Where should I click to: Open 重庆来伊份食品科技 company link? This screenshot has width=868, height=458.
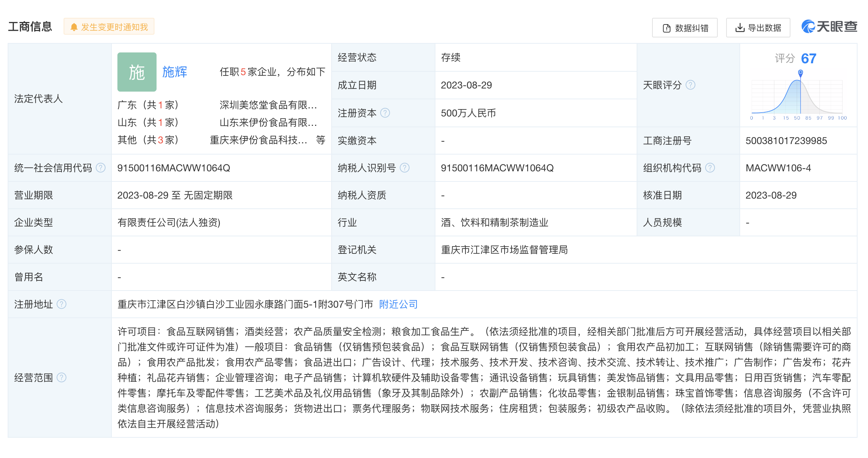coord(258,140)
